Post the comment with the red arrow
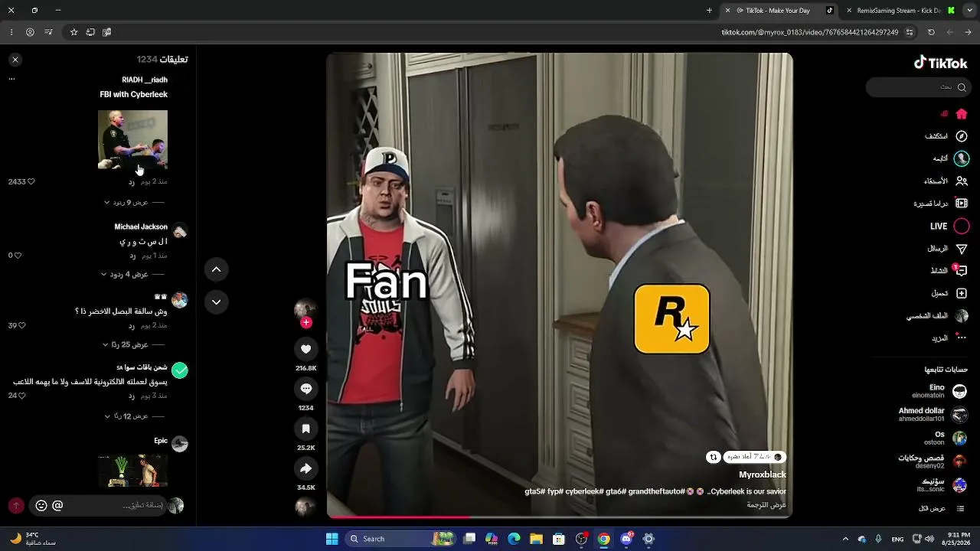This screenshot has width=980, height=551. [x=16, y=505]
